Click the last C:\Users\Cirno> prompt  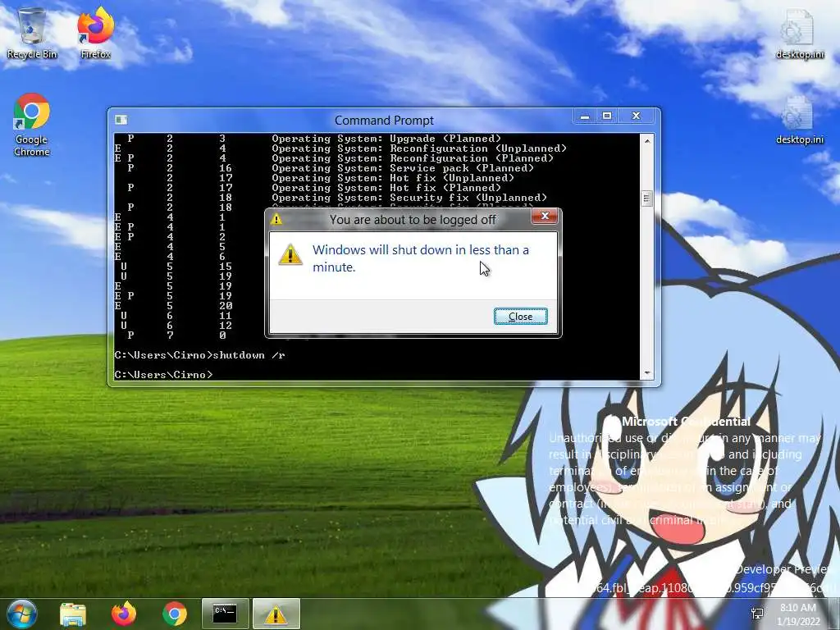click(163, 374)
